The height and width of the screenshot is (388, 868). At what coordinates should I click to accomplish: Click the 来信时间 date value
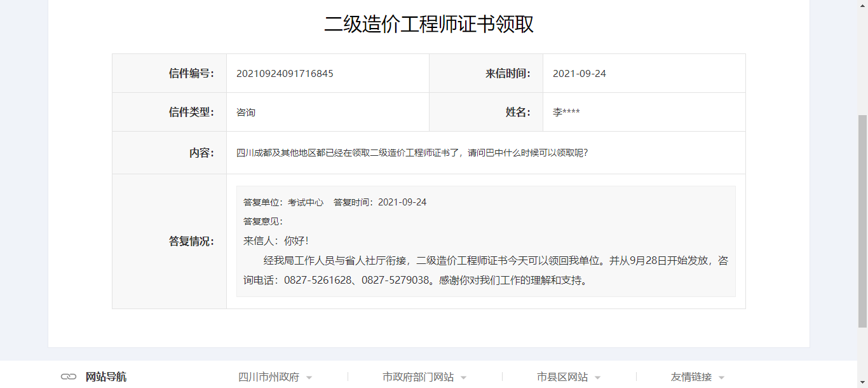pos(579,74)
